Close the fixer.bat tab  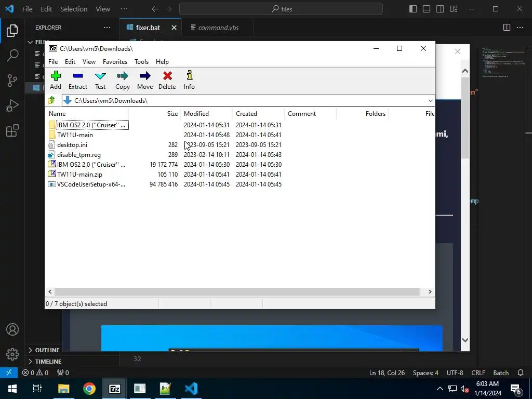174,28
